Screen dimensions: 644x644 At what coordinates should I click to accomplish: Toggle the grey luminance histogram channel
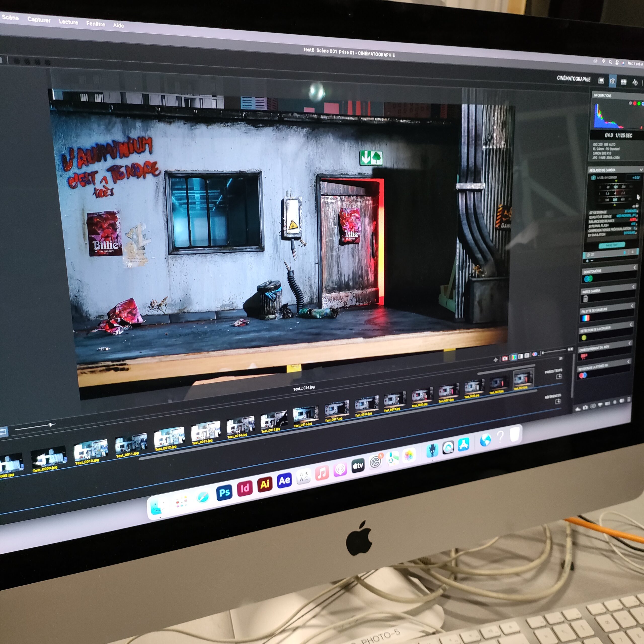[630, 103]
